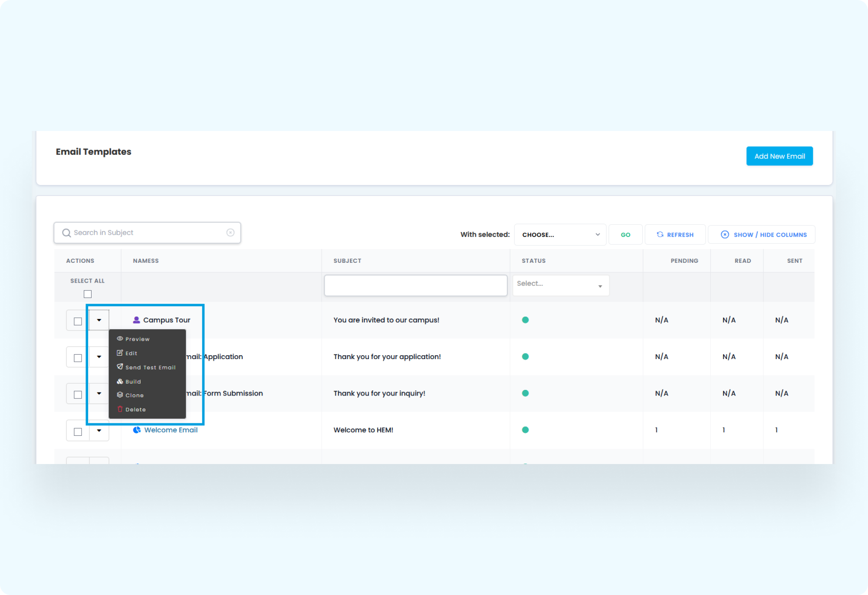Click the purple user icon beside Campus Tour
The height and width of the screenshot is (595, 868).
pyautogui.click(x=136, y=320)
